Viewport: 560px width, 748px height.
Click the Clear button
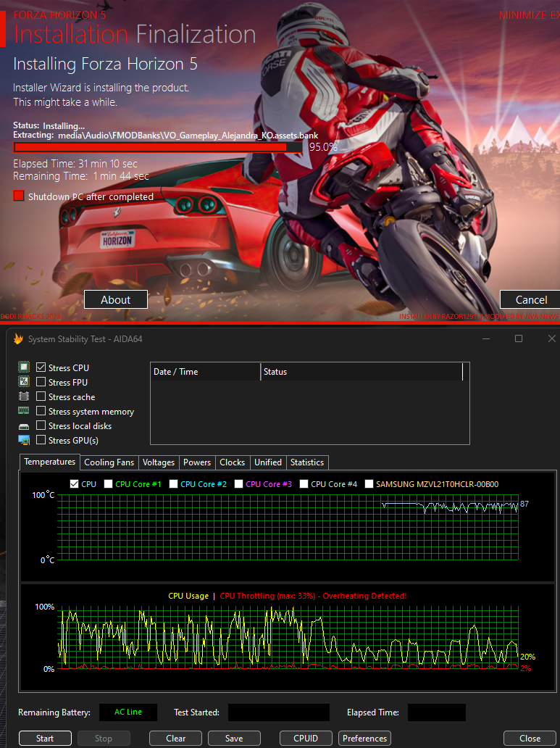point(175,738)
